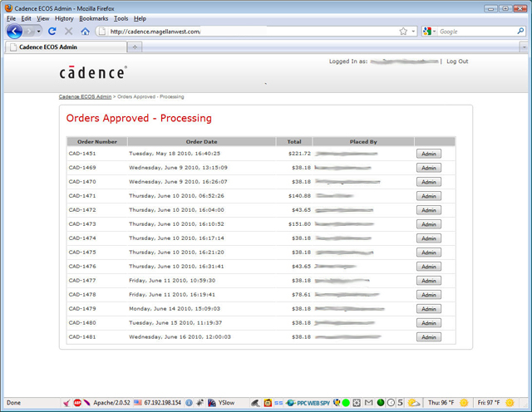The height and width of the screenshot is (412, 532).
Task: Click the blue info icon in status bar
Action: tap(189, 403)
